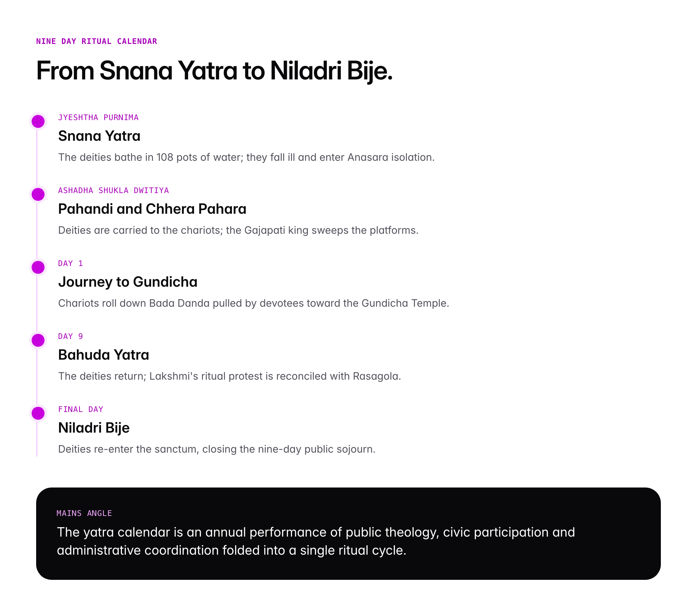Click the Snana Yatra event title

(99, 136)
